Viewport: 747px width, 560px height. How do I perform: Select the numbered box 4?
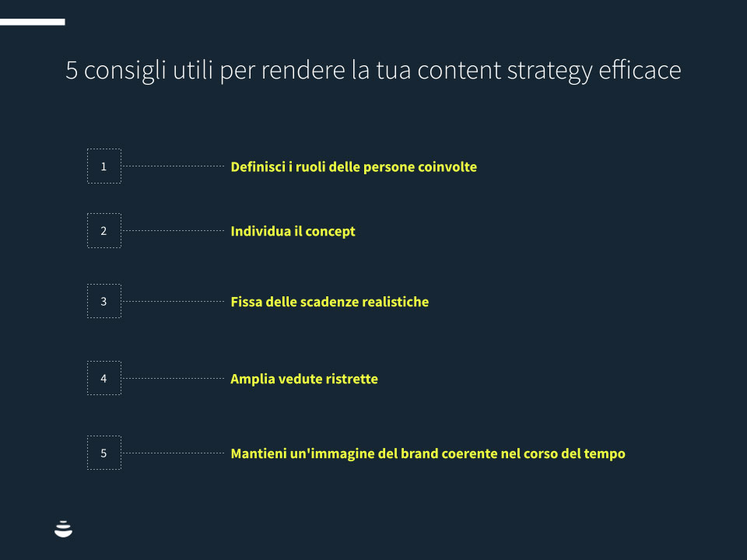(104, 379)
